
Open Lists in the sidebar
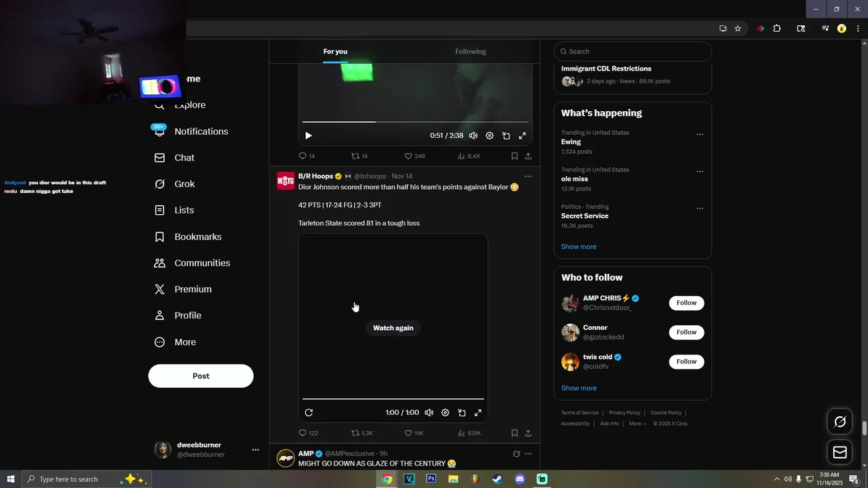[x=174, y=210]
